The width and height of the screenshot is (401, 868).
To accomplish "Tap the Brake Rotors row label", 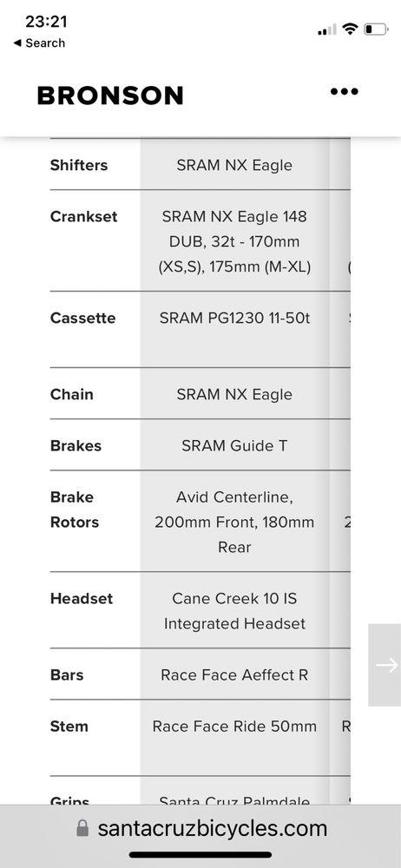I will tap(75, 510).
